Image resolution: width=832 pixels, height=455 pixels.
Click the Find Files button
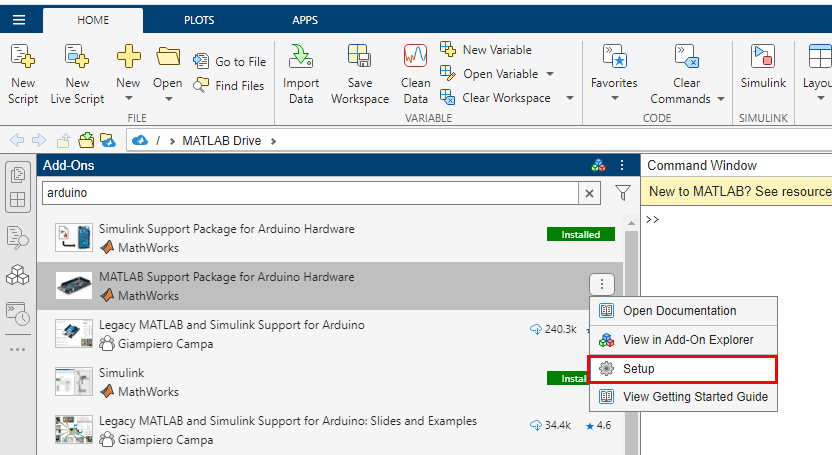tap(230, 86)
